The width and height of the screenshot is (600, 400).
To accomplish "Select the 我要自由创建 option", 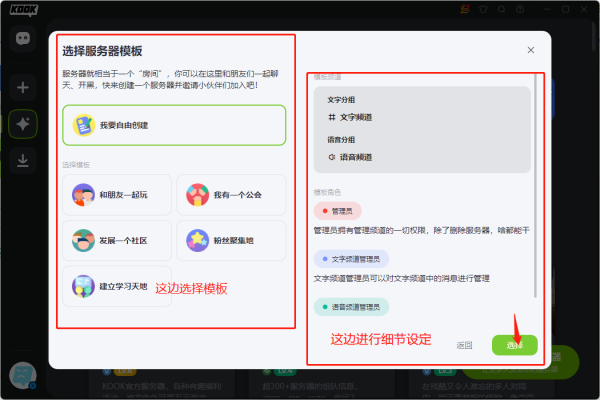I will [x=174, y=125].
